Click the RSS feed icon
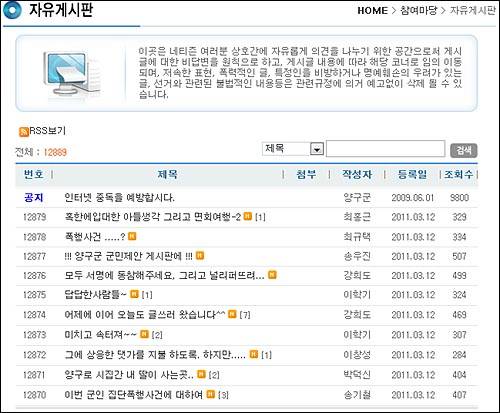The image size is (500, 413). [24, 132]
